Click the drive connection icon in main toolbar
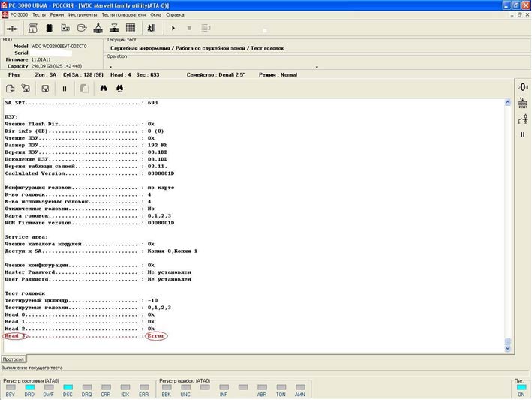This screenshot has height=400, width=532. coord(12,29)
